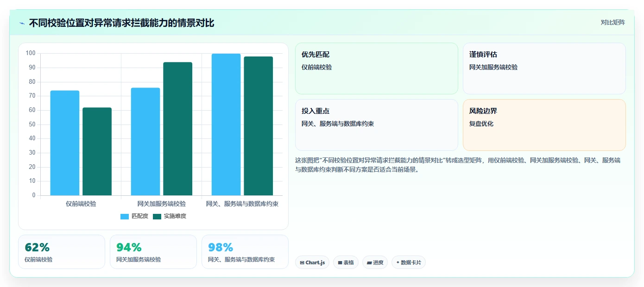Click the description paragraph starting 这张图把

click(458, 165)
